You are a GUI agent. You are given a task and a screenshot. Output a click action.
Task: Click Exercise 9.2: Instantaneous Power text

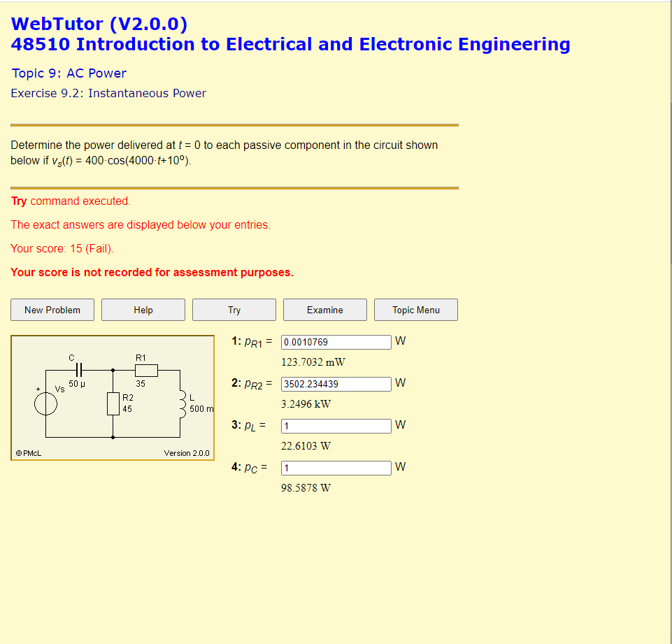pyautogui.click(x=108, y=94)
